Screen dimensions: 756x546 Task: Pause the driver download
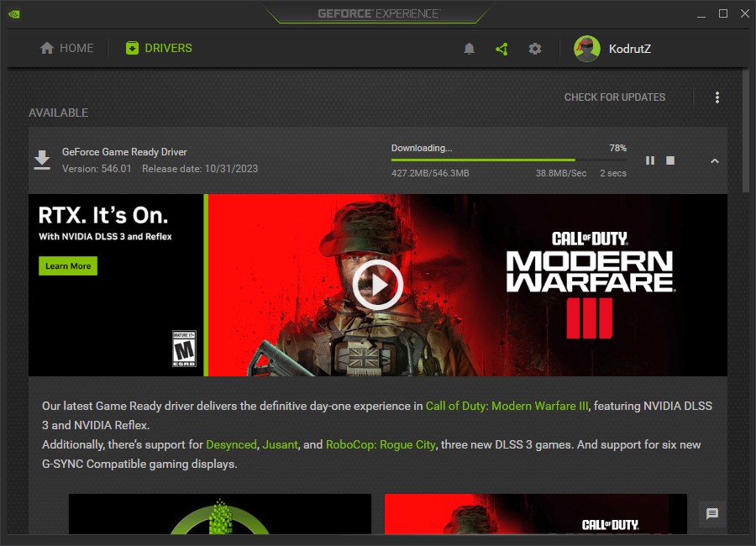(650, 160)
